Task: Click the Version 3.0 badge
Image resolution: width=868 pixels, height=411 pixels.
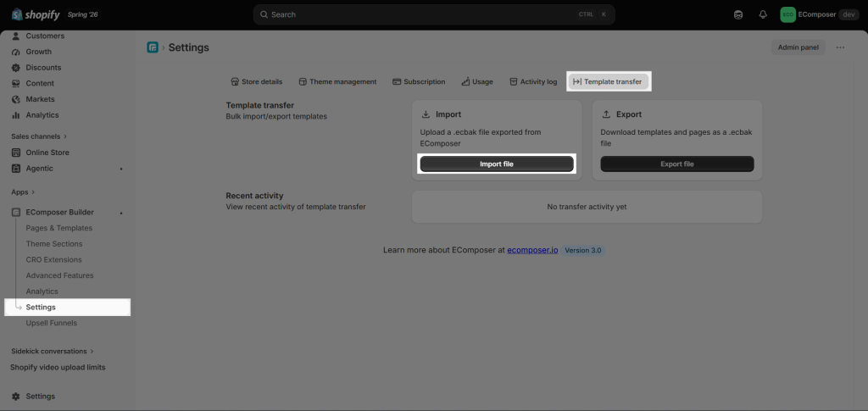Action: coord(583,250)
